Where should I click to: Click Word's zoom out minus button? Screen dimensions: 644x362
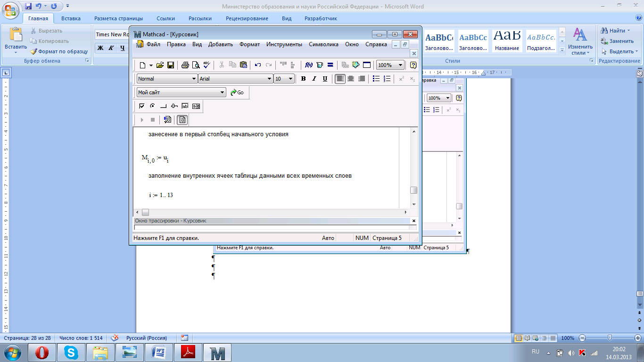click(582, 338)
